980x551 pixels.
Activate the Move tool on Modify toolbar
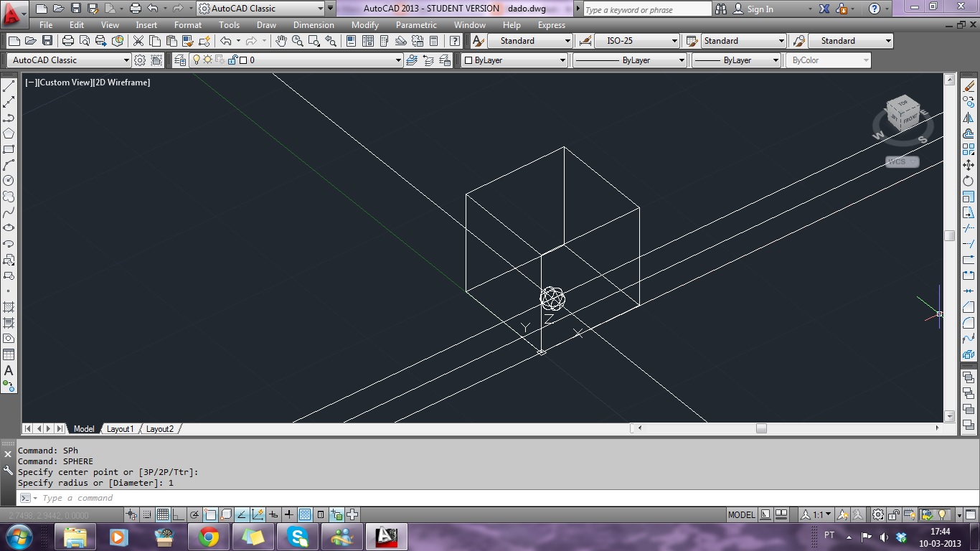pos(969,165)
